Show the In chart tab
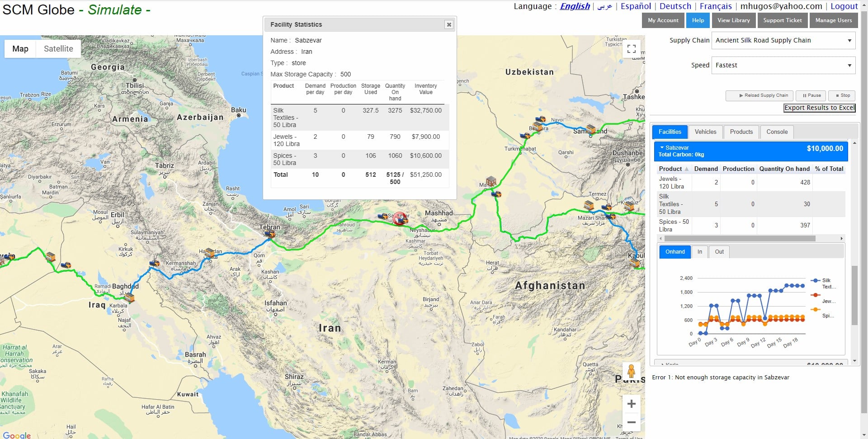 pos(699,252)
